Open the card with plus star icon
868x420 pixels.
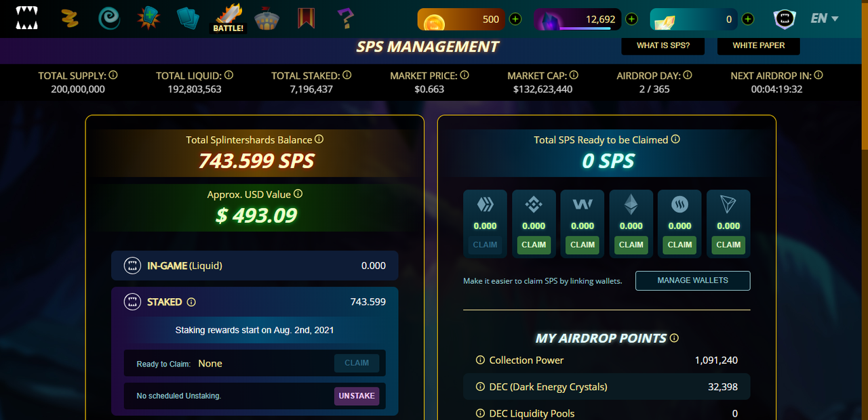pos(149,19)
